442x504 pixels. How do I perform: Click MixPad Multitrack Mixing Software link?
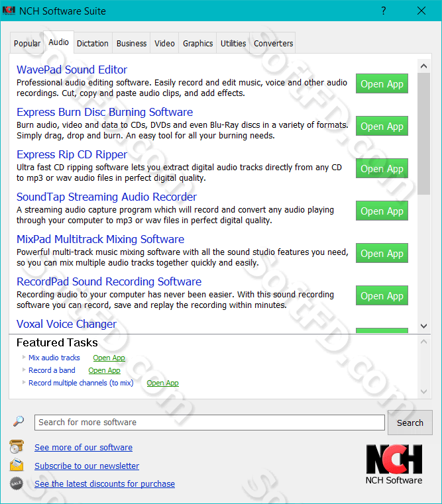(x=100, y=240)
